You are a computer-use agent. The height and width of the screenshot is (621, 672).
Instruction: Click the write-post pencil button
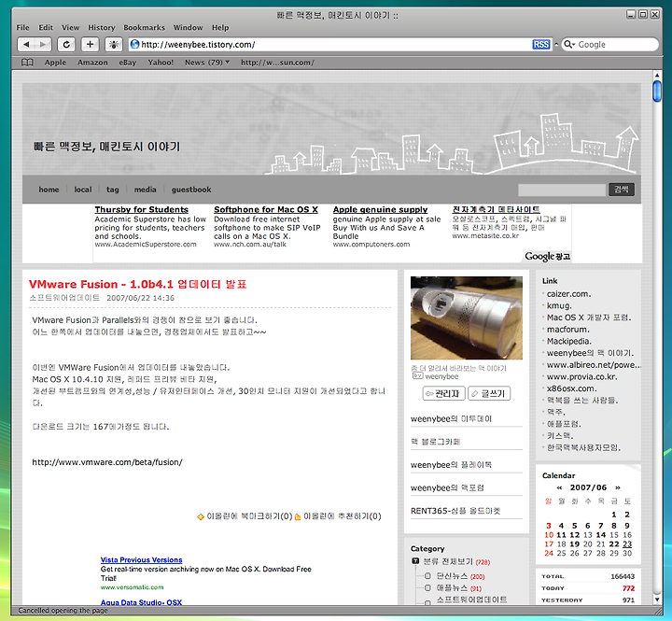coord(489,393)
